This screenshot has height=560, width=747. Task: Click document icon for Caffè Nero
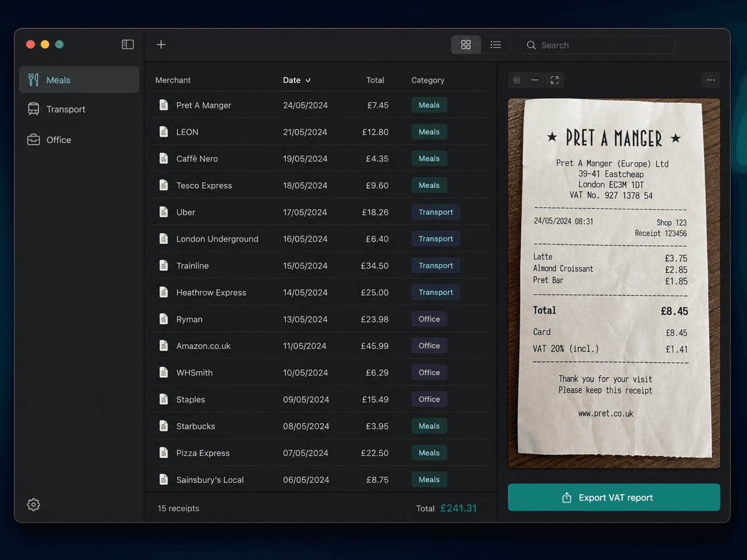point(164,159)
